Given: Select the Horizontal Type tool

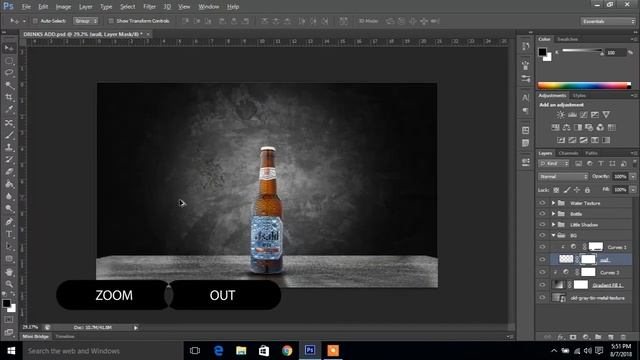Looking at the screenshot, I should coord(9,234).
